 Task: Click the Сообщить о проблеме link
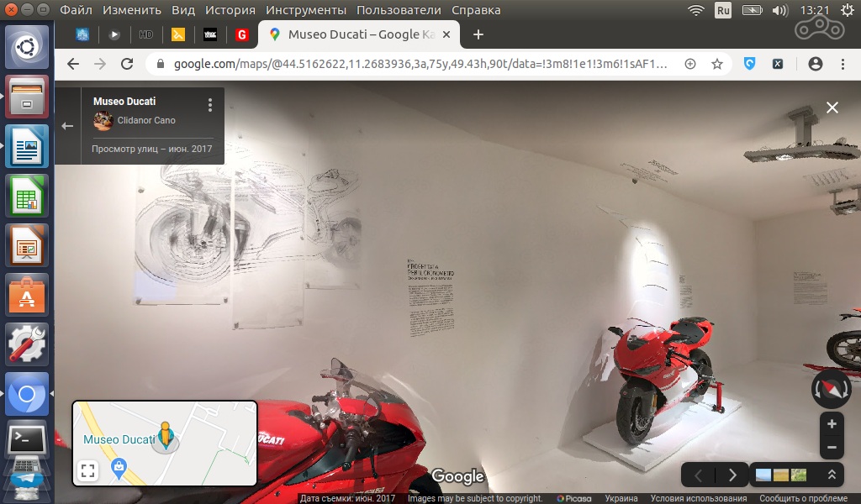[x=808, y=498]
